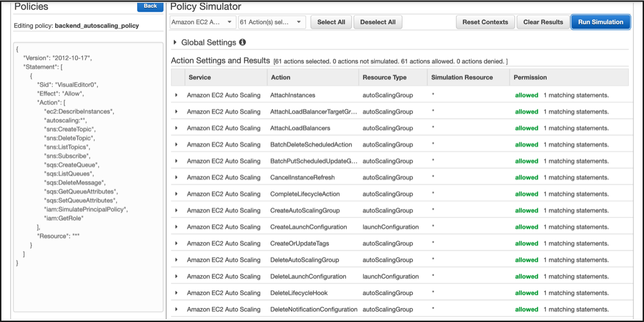Viewport: 644px width, 322px height.
Task: Click the "ec2:DescribeInstances" action line
Action: coord(79,111)
